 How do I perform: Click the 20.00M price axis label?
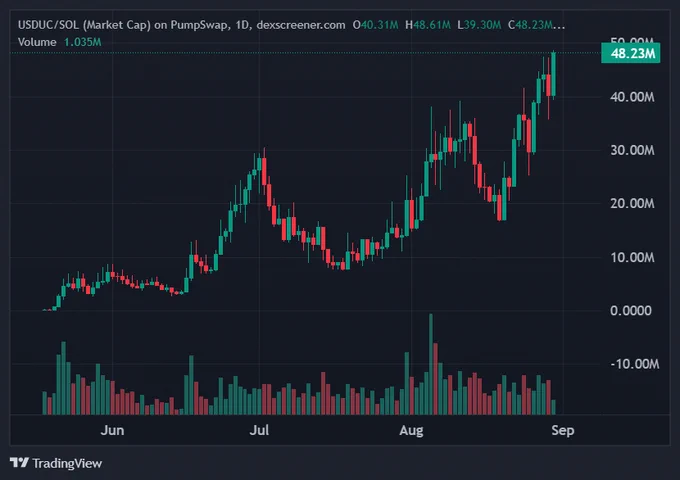[x=632, y=203]
